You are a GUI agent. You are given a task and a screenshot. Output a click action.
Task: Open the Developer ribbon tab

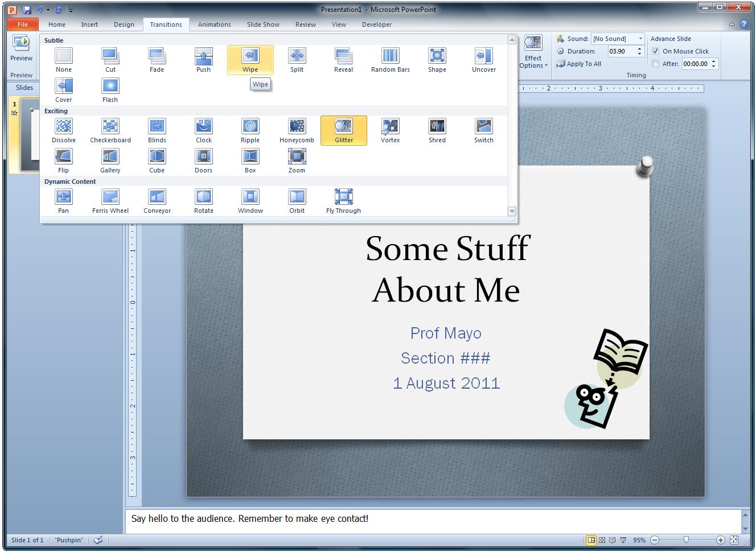[377, 24]
